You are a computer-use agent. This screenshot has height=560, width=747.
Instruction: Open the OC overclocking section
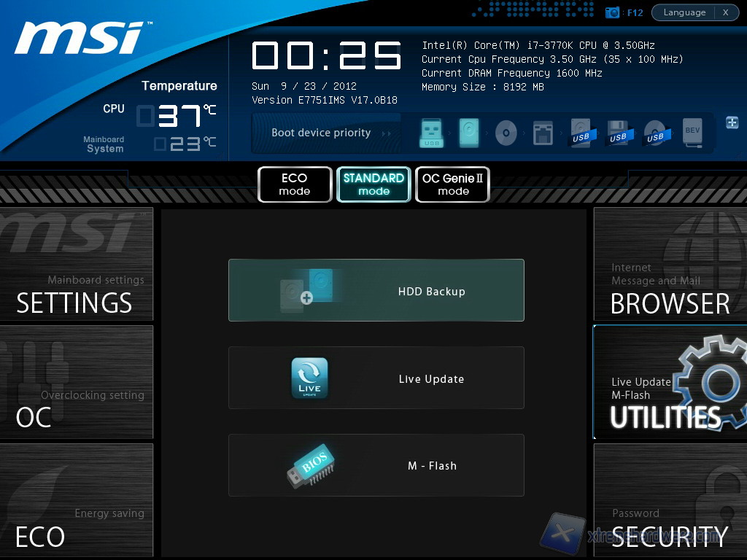tap(77, 382)
